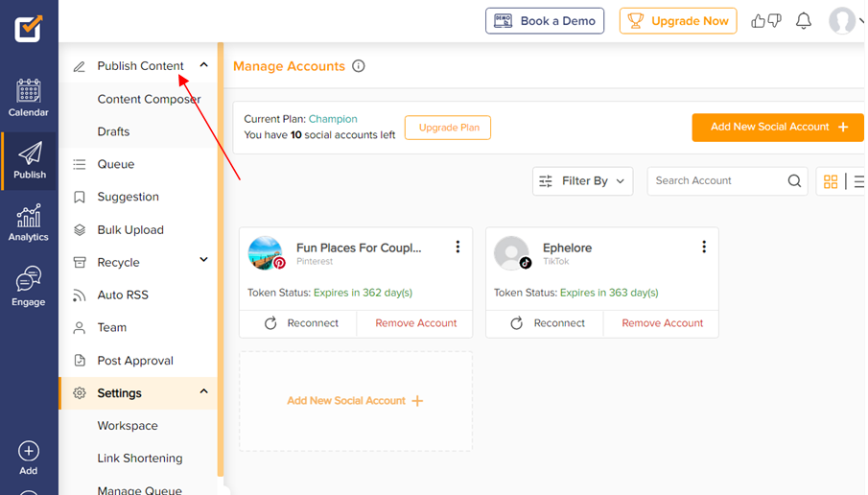Expand the Recycle submenu chevron
Screen dimensions: 868x495
point(203,260)
